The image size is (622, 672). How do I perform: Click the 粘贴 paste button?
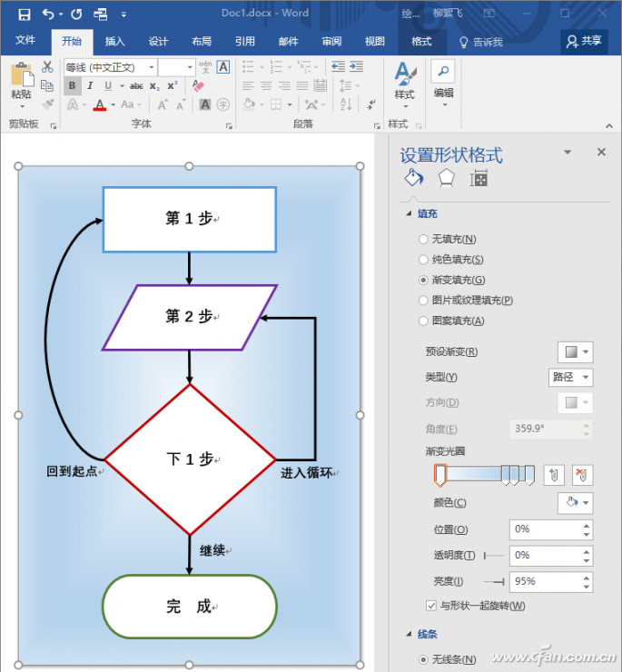pyautogui.click(x=21, y=85)
